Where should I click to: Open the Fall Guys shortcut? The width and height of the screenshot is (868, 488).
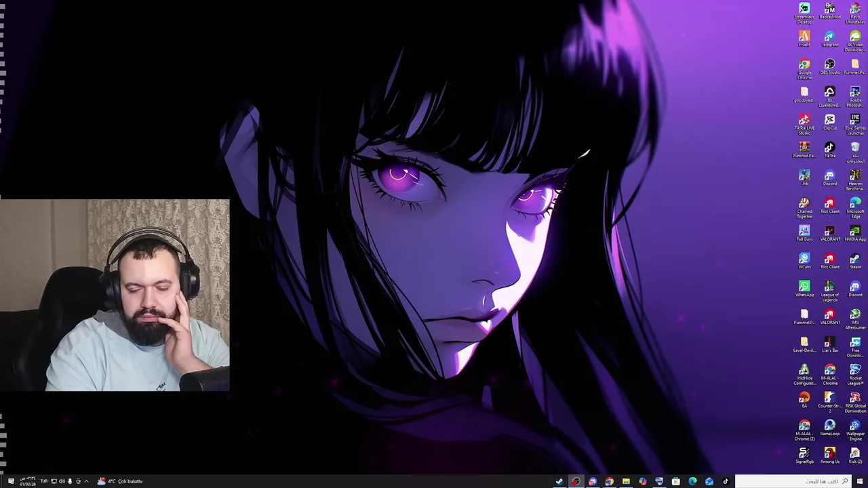click(804, 233)
